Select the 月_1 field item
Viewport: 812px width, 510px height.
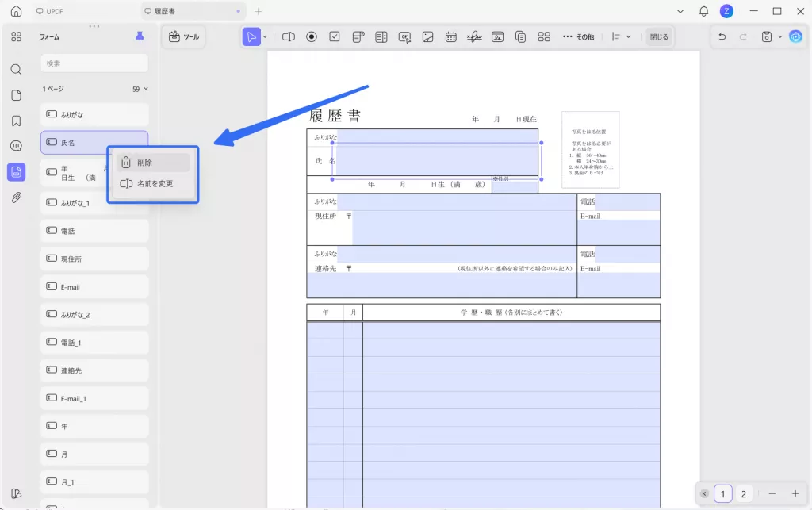[x=94, y=482]
